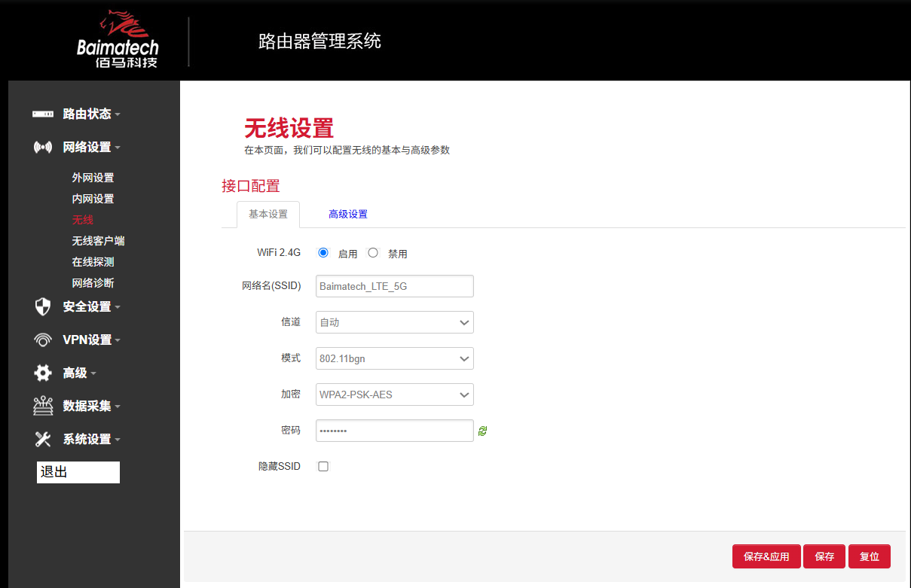Click the VPN设置 sidebar icon
911x588 pixels.
pos(42,340)
